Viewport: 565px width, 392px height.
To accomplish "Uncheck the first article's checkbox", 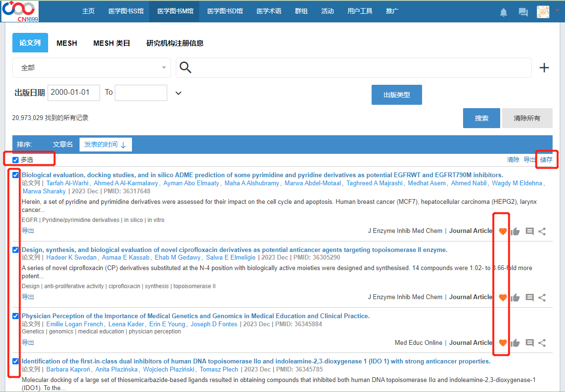I will click(x=16, y=175).
